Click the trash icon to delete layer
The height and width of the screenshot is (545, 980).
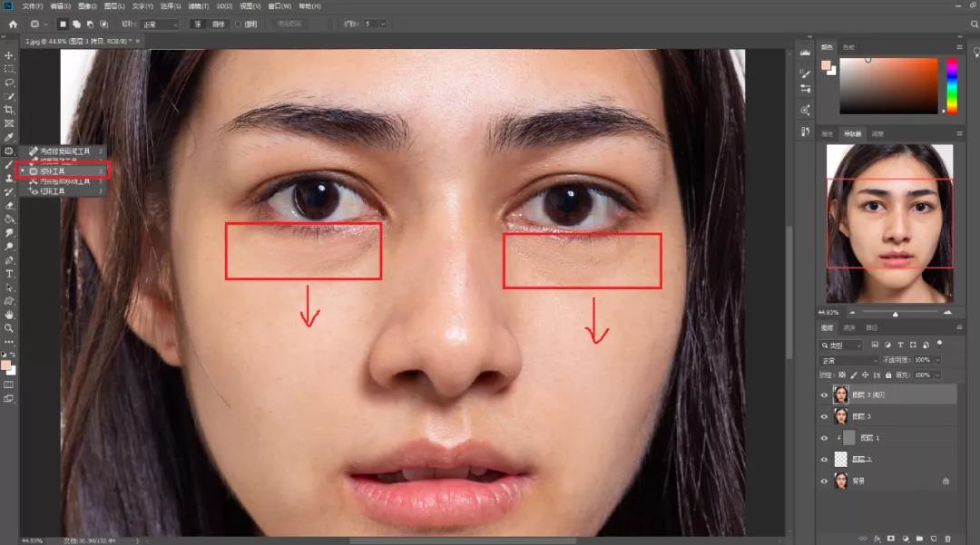(x=947, y=538)
